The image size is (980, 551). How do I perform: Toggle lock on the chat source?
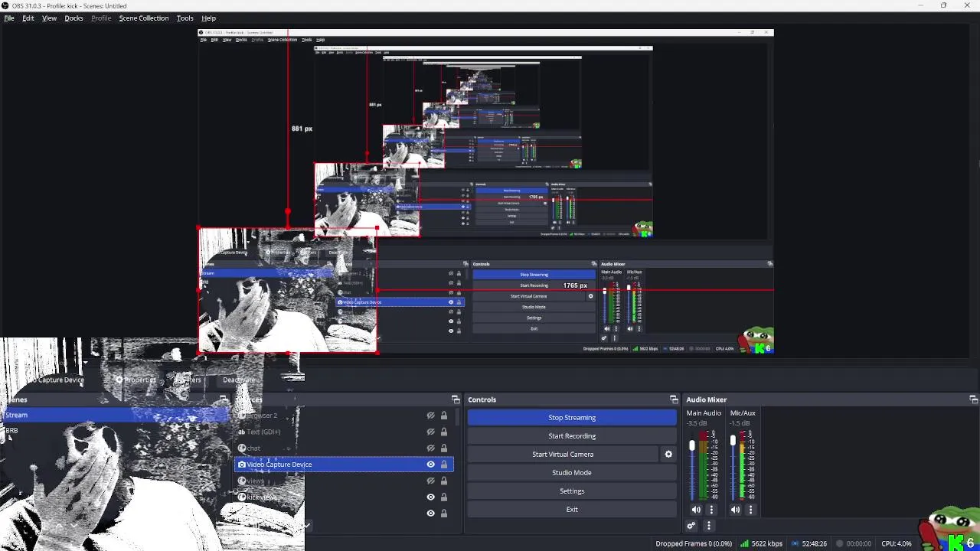click(x=443, y=448)
